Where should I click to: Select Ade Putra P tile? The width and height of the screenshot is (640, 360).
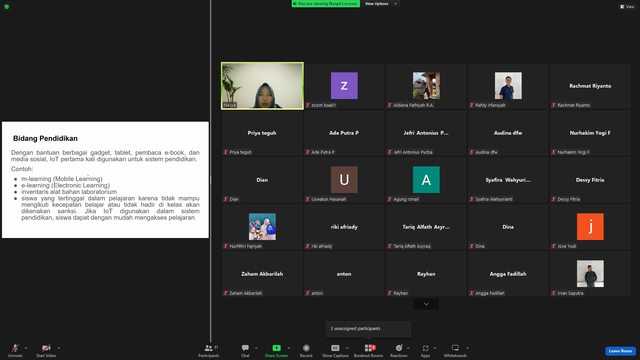click(x=344, y=133)
